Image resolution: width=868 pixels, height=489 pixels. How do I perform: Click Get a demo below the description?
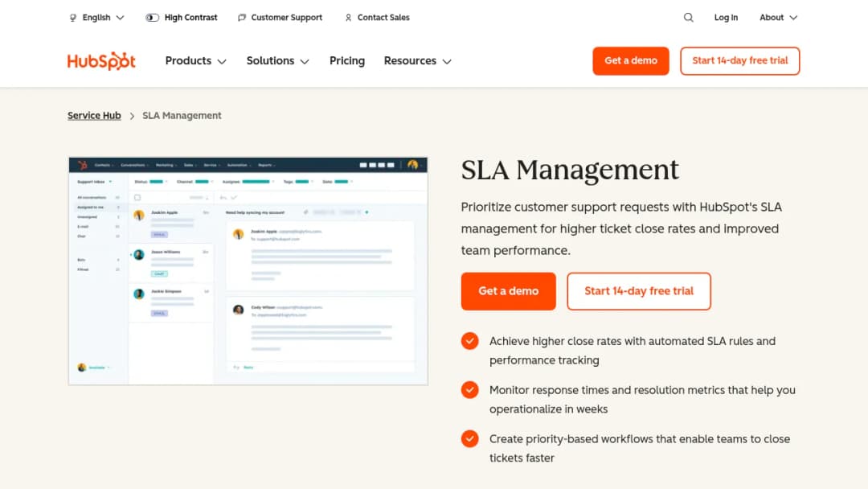click(508, 291)
